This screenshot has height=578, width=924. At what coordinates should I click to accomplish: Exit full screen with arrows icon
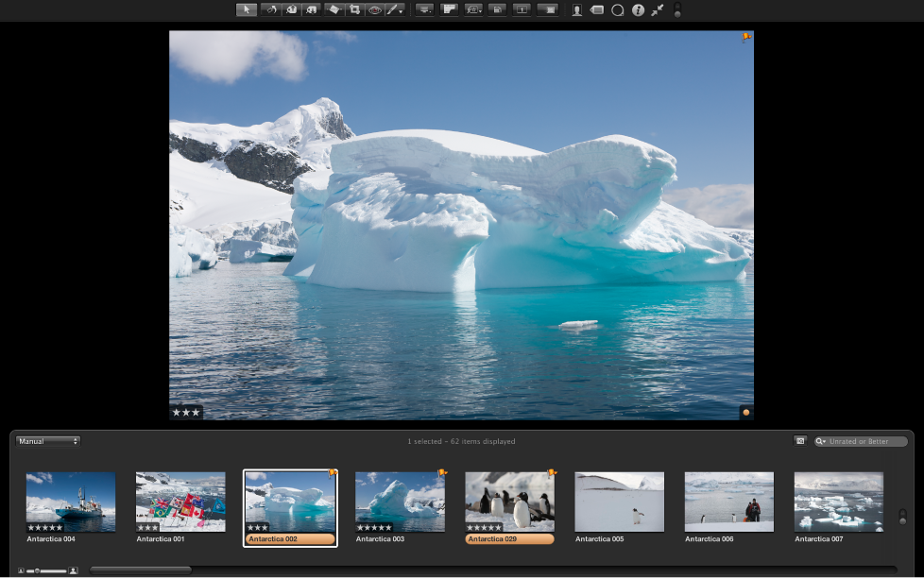(658, 10)
